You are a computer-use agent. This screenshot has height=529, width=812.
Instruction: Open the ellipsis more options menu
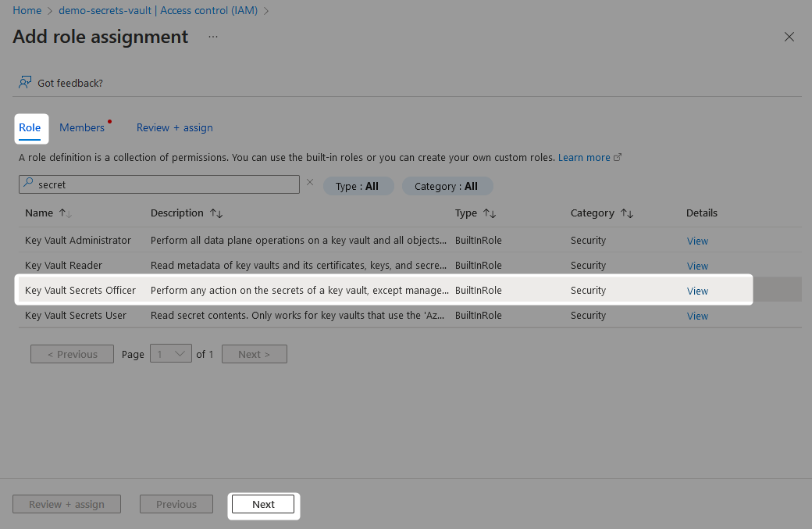tap(213, 37)
